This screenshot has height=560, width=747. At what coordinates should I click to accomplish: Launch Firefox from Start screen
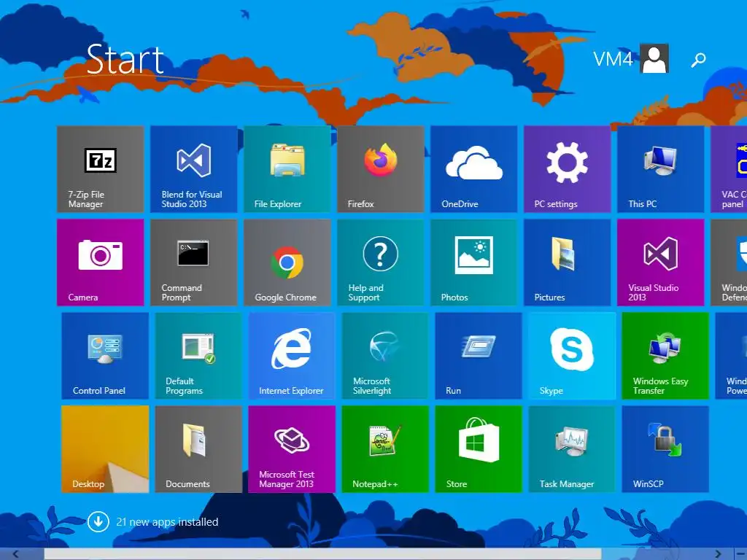[x=380, y=168]
